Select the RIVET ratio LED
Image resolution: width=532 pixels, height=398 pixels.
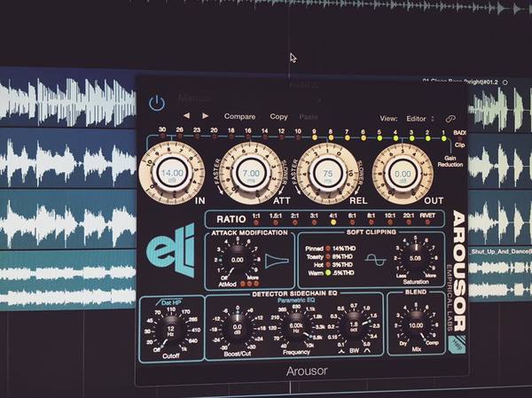point(427,222)
